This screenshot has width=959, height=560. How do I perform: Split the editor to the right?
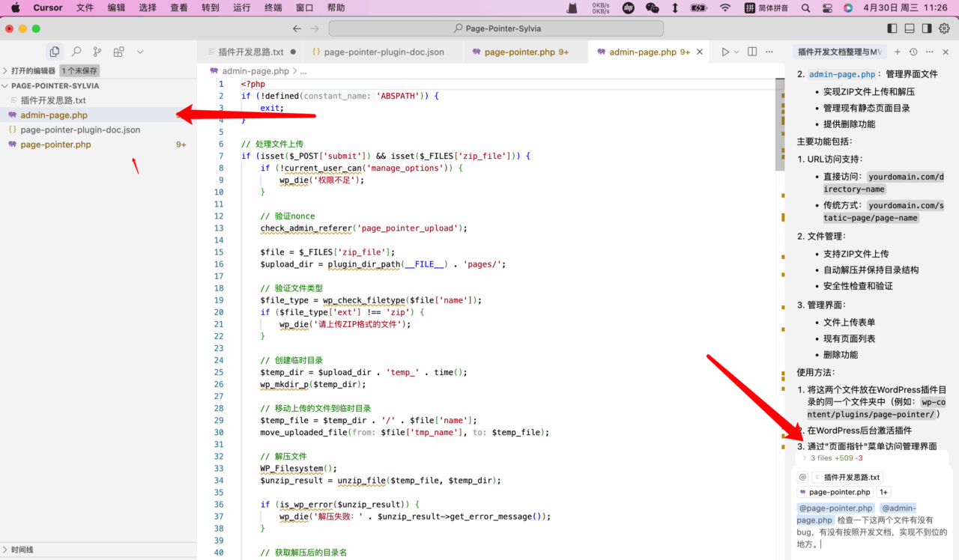coord(752,52)
